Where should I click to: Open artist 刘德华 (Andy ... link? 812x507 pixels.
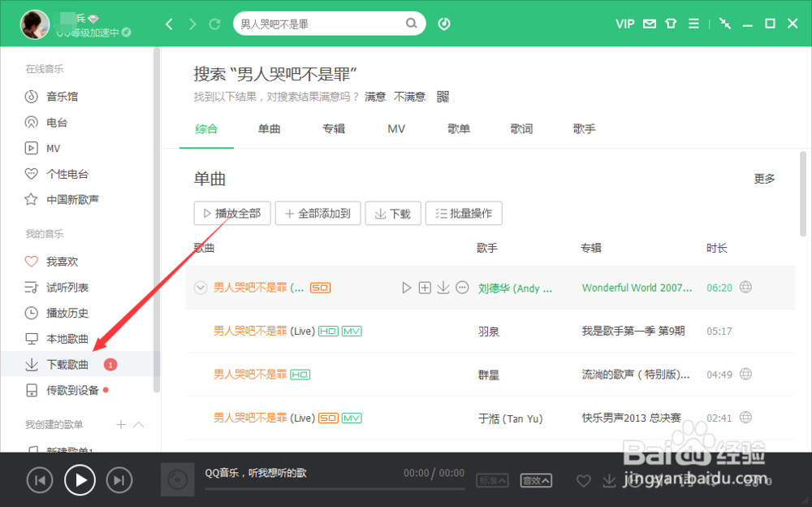tap(515, 288)
